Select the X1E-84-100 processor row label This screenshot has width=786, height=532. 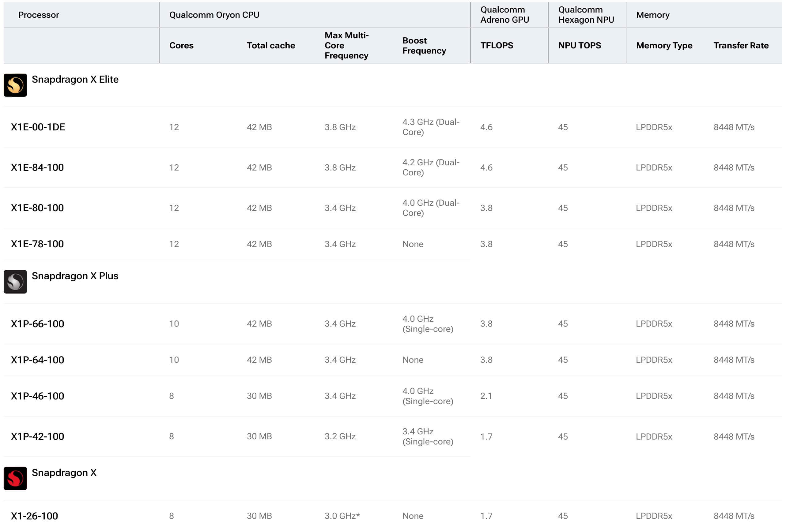point(37,167)
